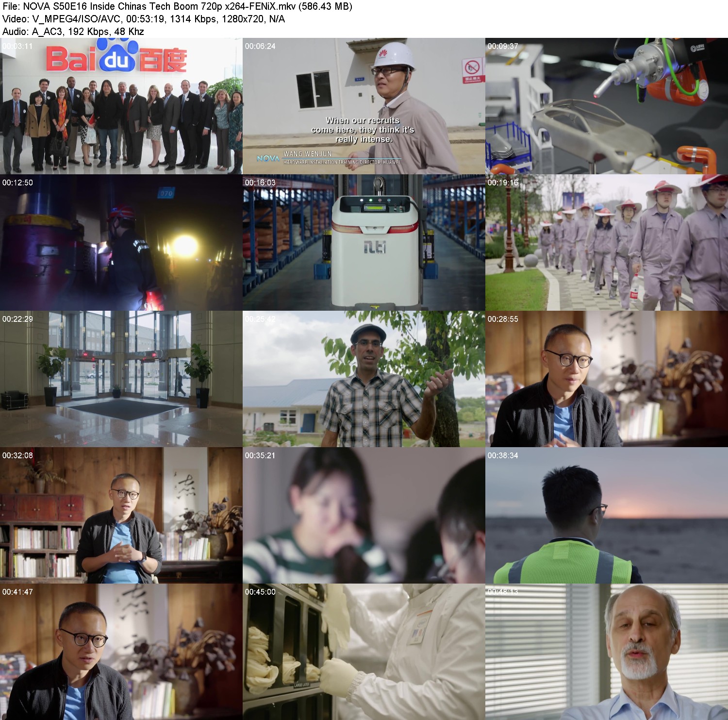Viewport: 728px width, 720px height.
Task: Select the 00:19:16 frame of workers walking in uniforms
Action: coord(607,243)
